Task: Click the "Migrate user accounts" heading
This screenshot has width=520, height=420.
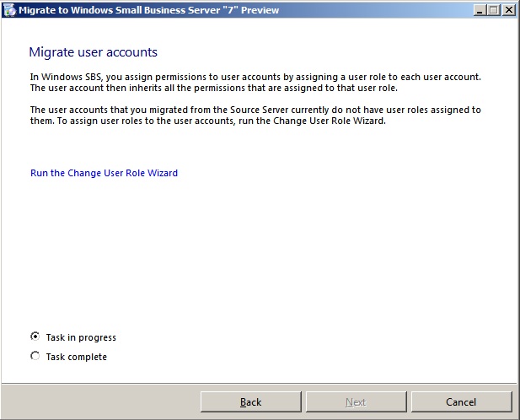Action: (93, 52)
